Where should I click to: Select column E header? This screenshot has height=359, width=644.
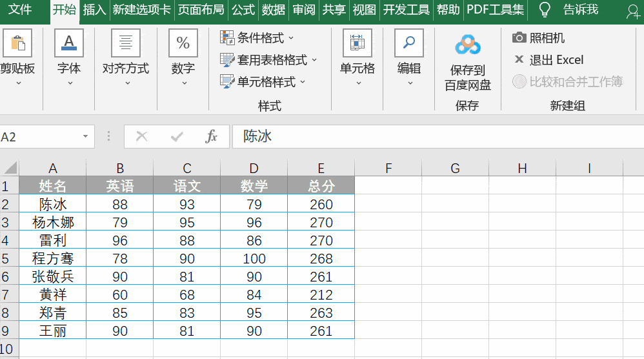tap(321, 168)
